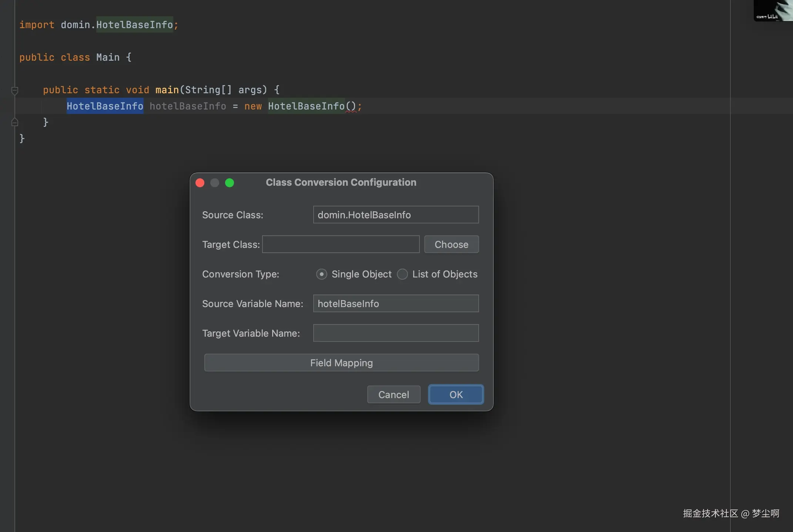Click the Target Variable Name field
Viewport: 793px width, 532px height.
[396, 333]
